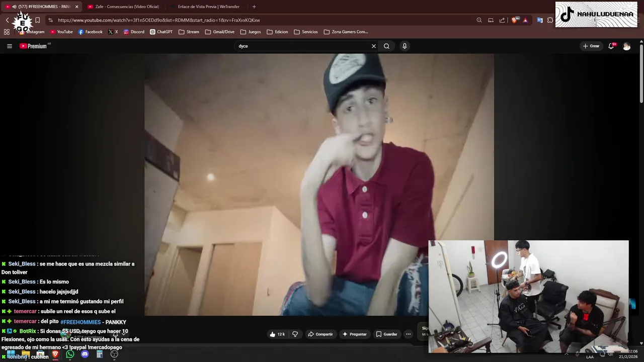Viewport: 644px width, 362px height.
Task: Run search with the magnifier button
Action: coord(386,46)
